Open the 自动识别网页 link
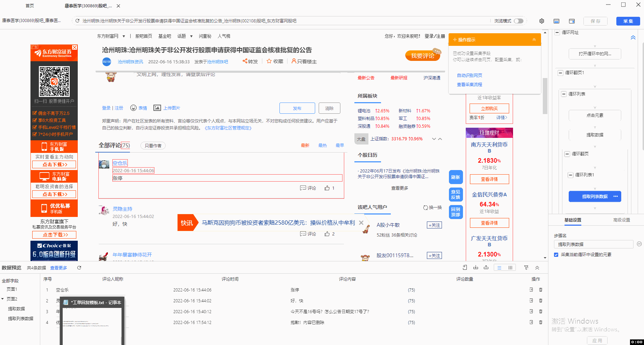This screenshot has width=644, height=345. click(x=470, y=75)
